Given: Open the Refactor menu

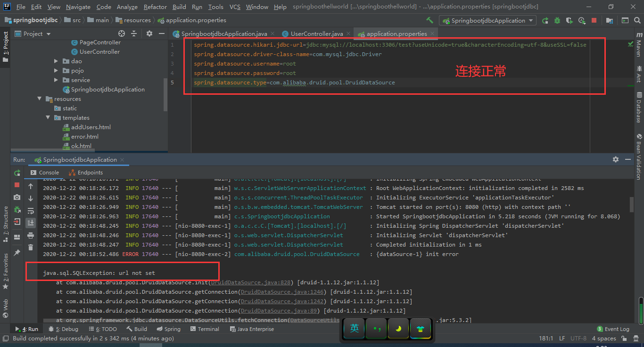Looking at the screenshot, I should click(x=155, y=7).
